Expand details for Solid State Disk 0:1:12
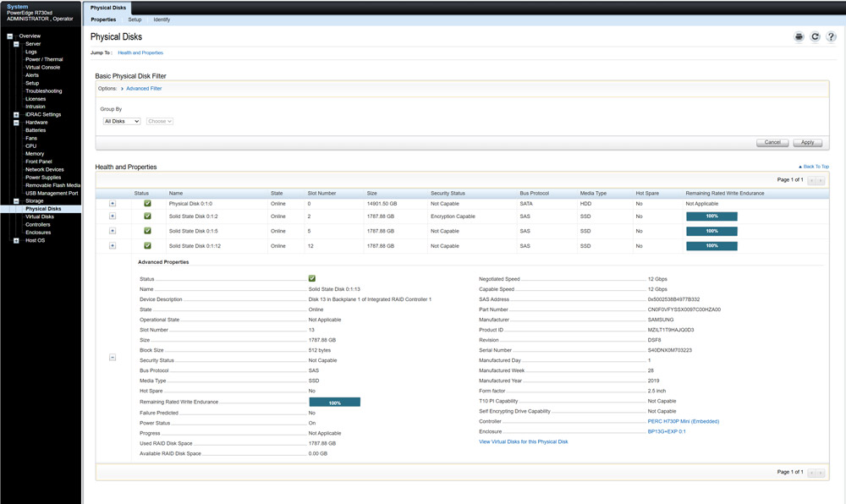 pos(113,245)
